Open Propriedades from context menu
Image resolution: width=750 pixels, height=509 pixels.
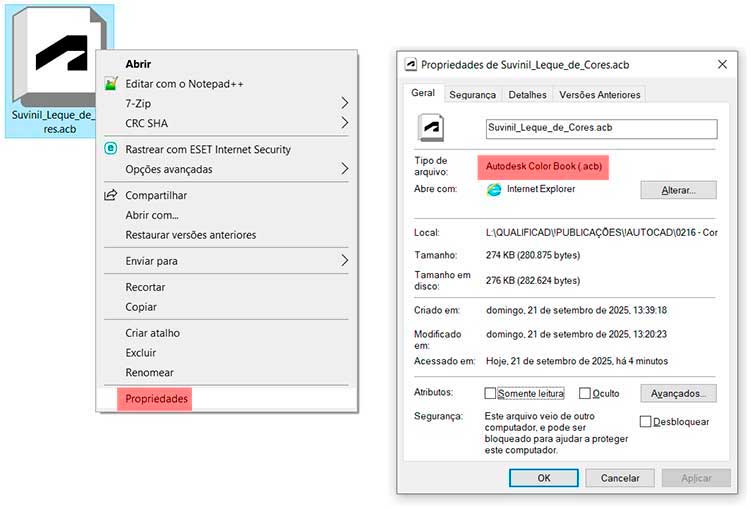point(156,398)
